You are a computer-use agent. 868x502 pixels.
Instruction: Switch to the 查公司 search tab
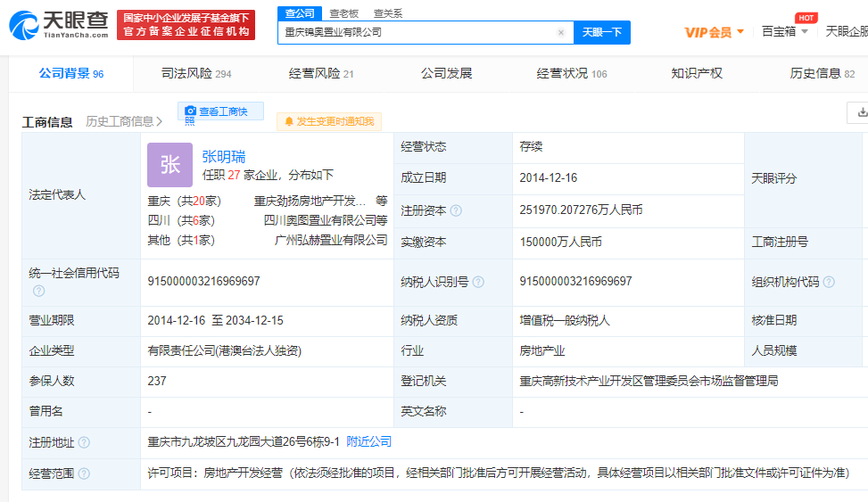pyautogui.click(x=300, y=13)
